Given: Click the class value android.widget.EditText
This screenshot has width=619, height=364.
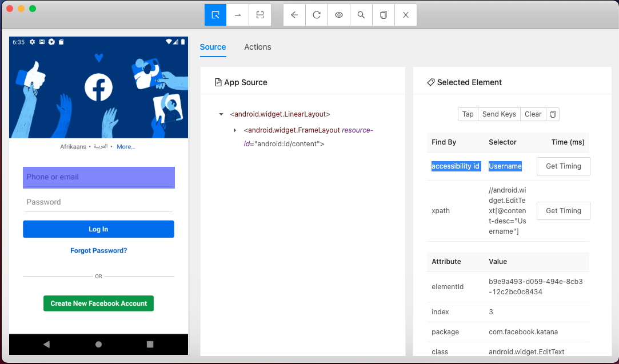Looking at the screenshot, I should coord(526,352).
